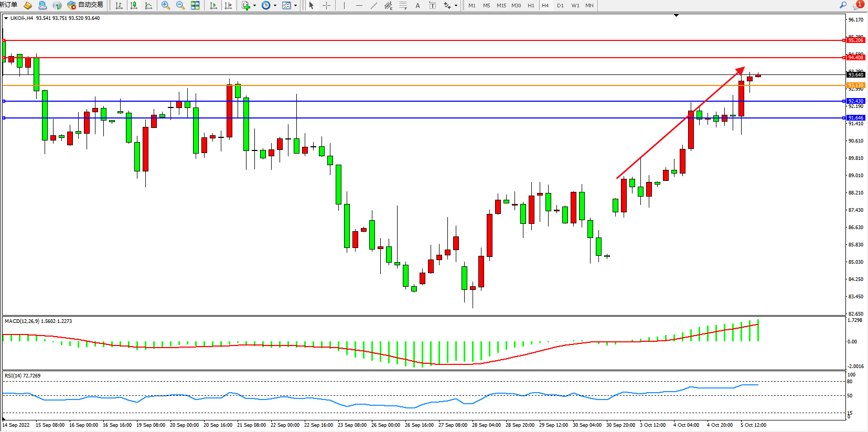
Task: Toggle chart auto scroll
Action: 213,5
